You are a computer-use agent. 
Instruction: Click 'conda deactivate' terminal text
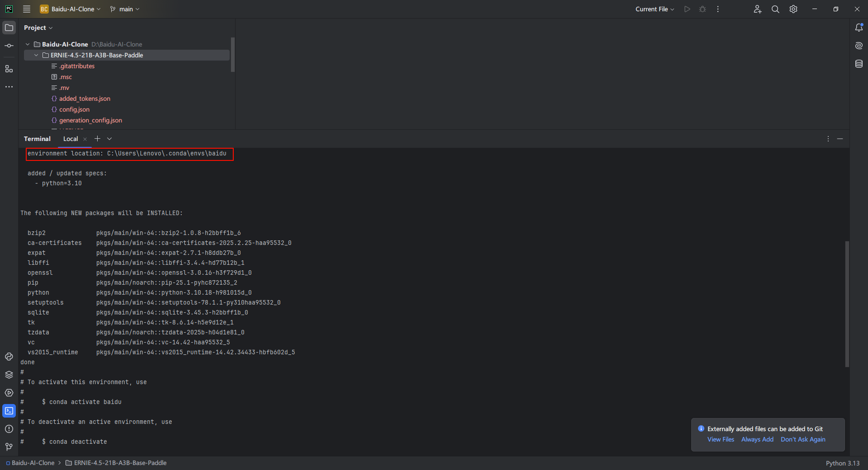point(78,442)
